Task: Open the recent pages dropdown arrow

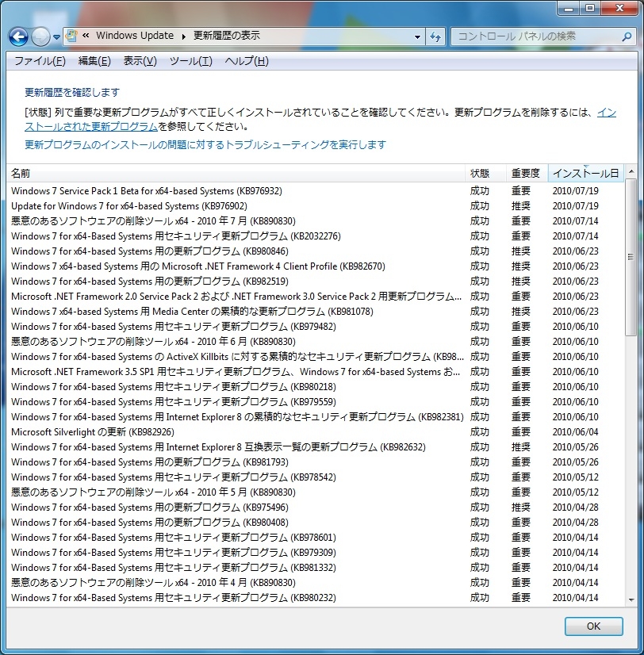Action: pos(56,37)
